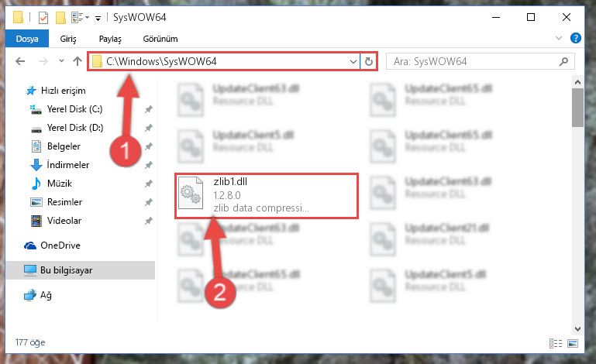Click the Up one level arrow

[78, 61]
